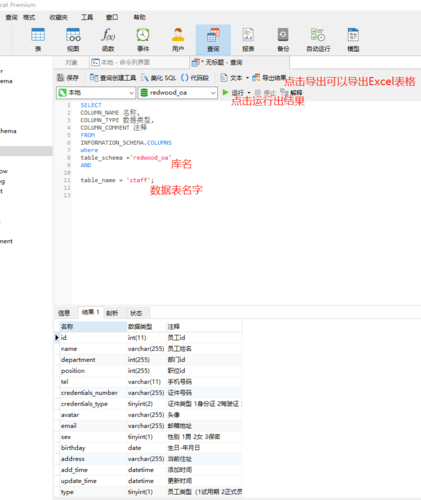Select the 'avatar' cell
This screenshot has height=500, width=421.
93,415
